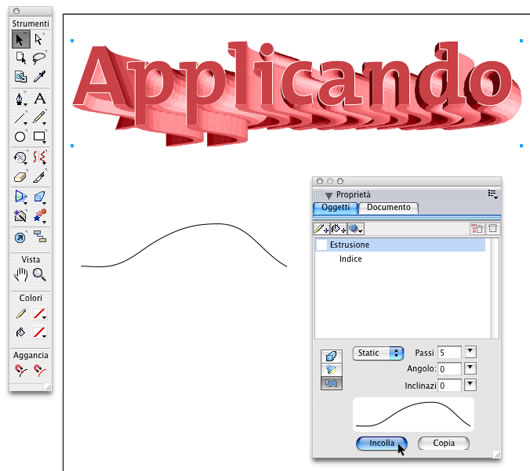Select the Roughen wavy-line tool
This screenshot has width=530, height=471.
point(40,158)
